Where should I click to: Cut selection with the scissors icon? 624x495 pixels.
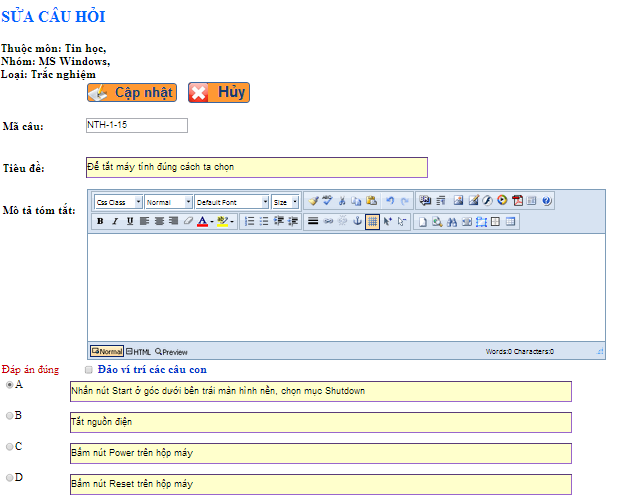click(342, 201)
